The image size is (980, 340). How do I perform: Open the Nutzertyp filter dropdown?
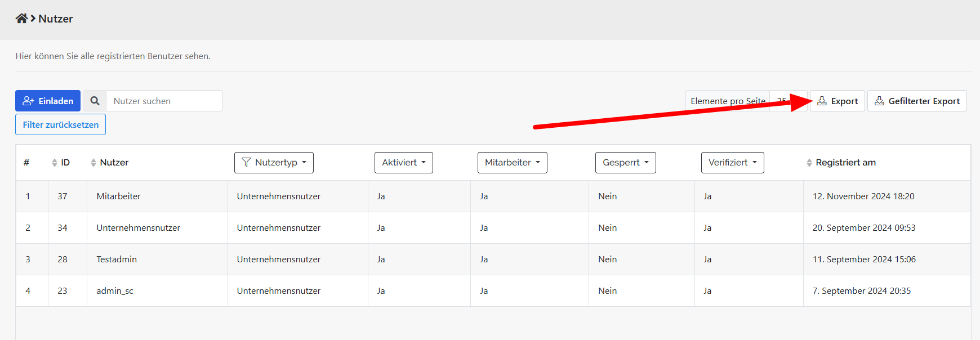(x=274, y=163)
